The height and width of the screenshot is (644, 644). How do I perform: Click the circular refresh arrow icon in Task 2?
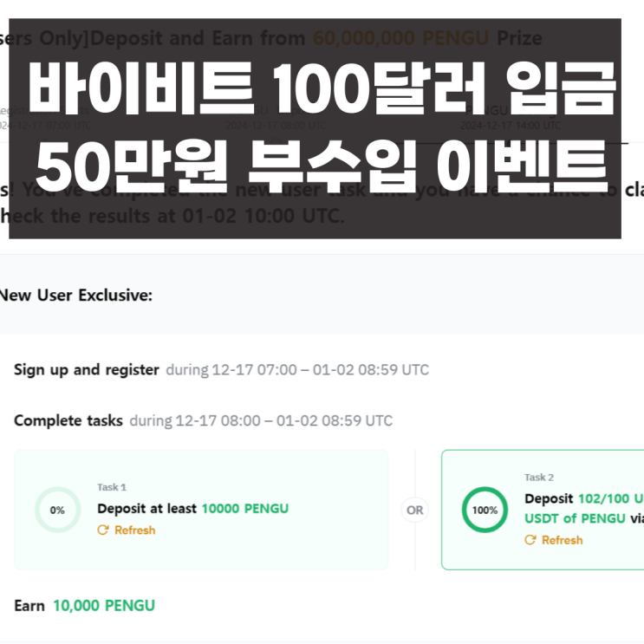(x=530, y=540)
